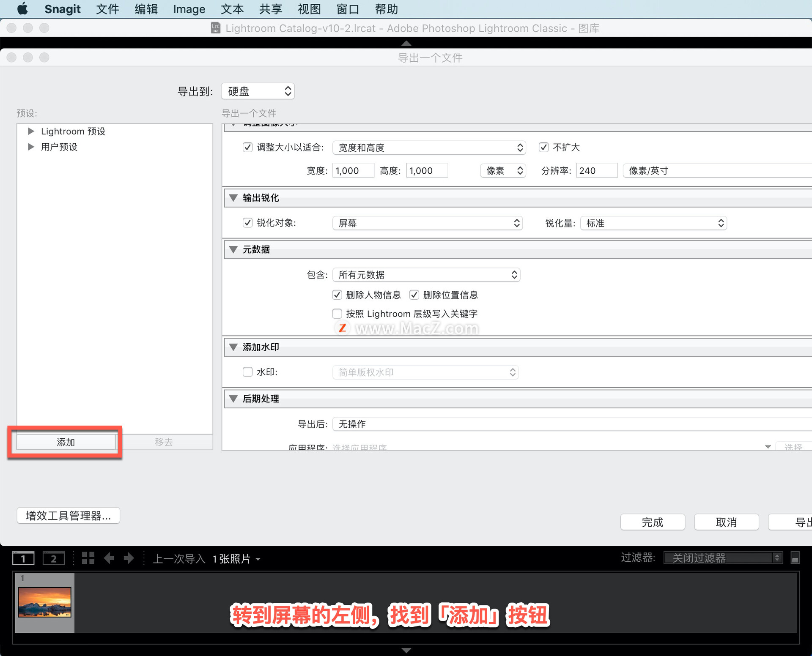This screenshot has width=812, height=656.
Task: Click the 宽度 input field
Action: [x=353, y=171]
